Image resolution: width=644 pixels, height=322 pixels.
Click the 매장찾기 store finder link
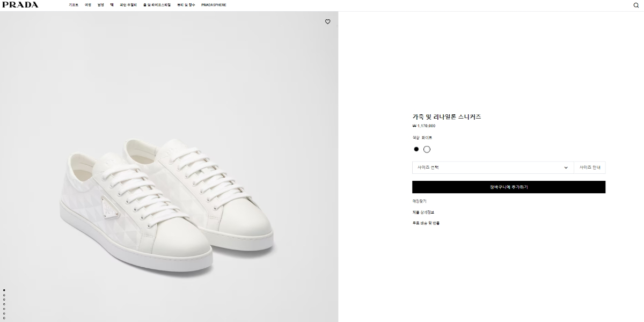click(x=419, y=201)
